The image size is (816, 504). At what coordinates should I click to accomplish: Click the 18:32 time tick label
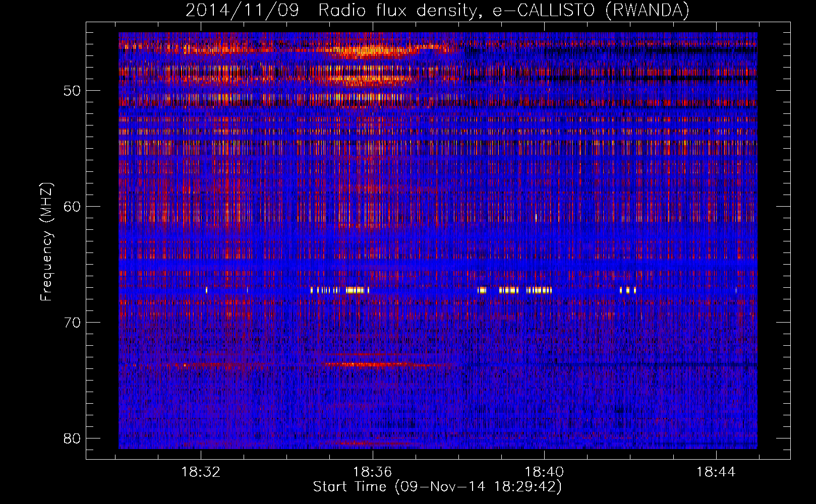[201, 472]
